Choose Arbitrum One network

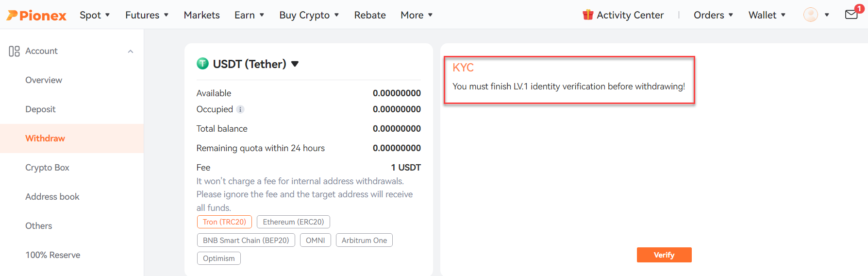364,240
